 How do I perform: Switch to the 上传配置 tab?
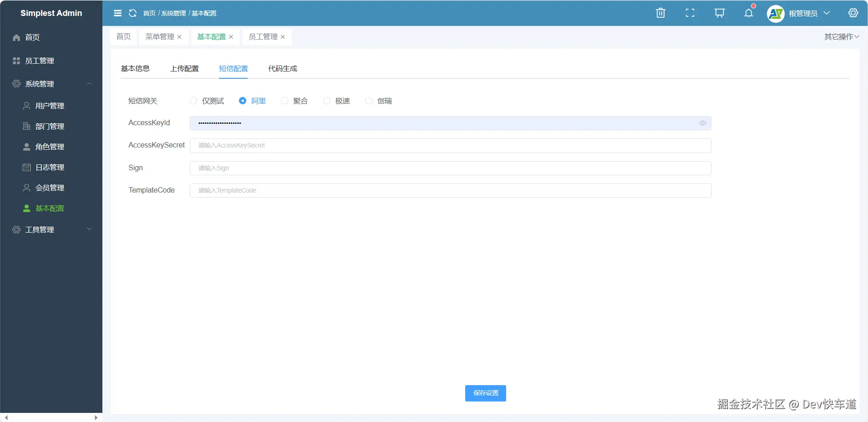point(184,68)
